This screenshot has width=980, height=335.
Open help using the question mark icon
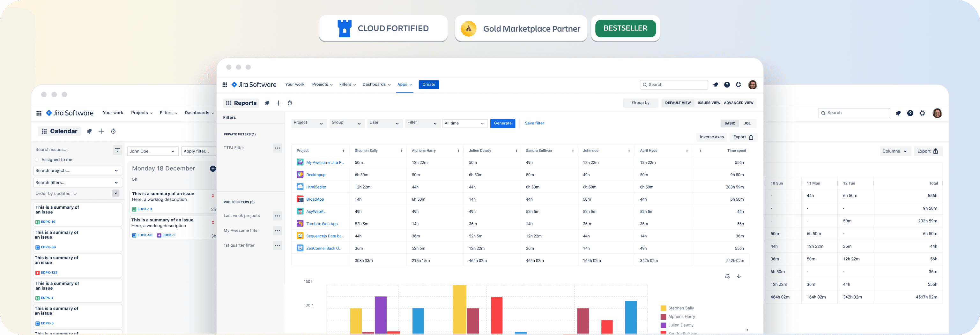(727, 85)
